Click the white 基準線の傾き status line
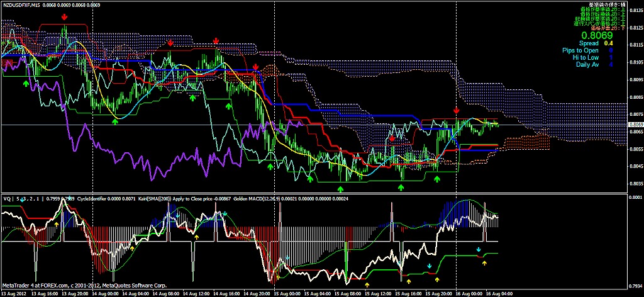This screenshot has height=297, width=644. 607,4
